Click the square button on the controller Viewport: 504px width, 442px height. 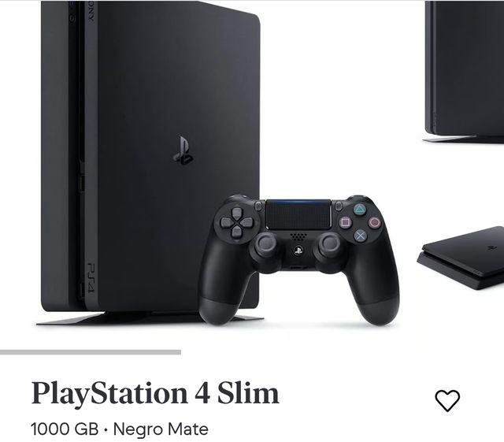coord(346,222)
